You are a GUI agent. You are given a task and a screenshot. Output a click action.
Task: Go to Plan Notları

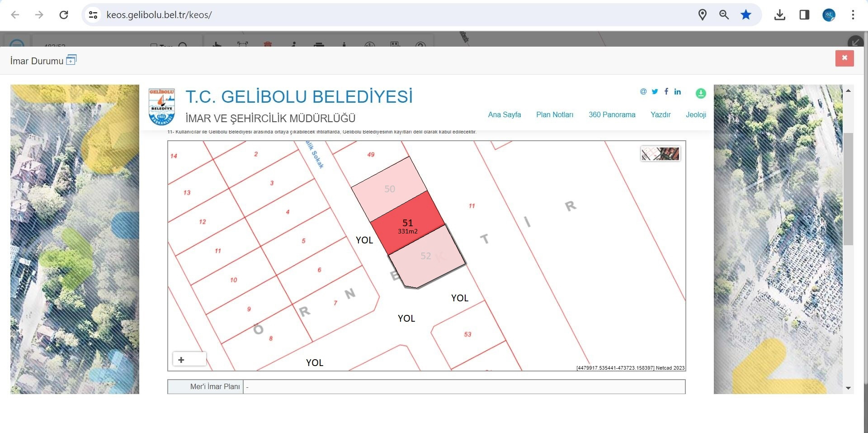pos(554,114)
